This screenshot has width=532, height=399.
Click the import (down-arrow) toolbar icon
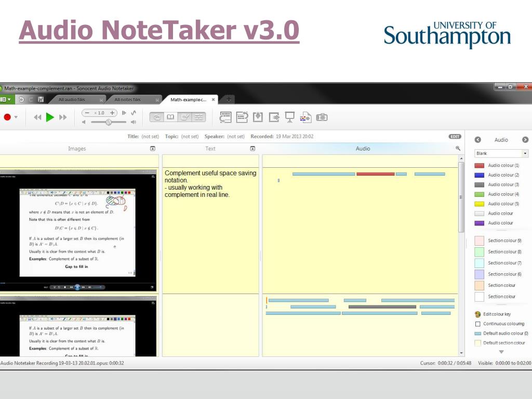(x=258, y=117)
